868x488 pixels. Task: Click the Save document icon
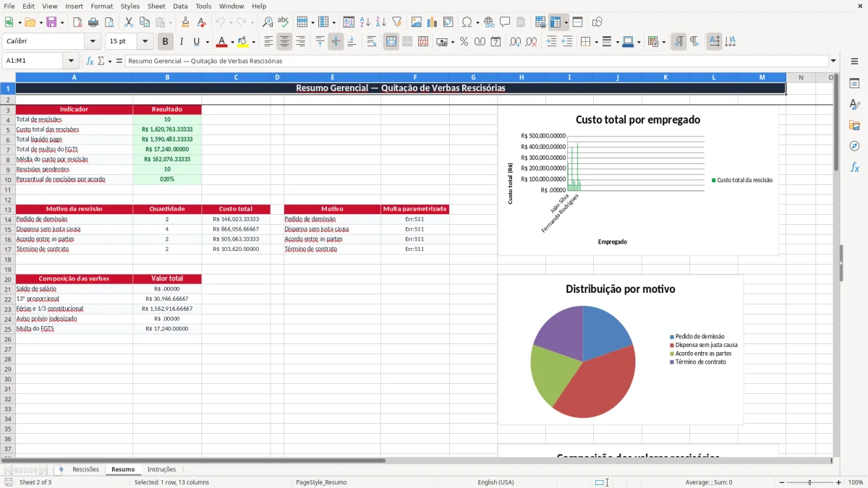click(51, 22)
